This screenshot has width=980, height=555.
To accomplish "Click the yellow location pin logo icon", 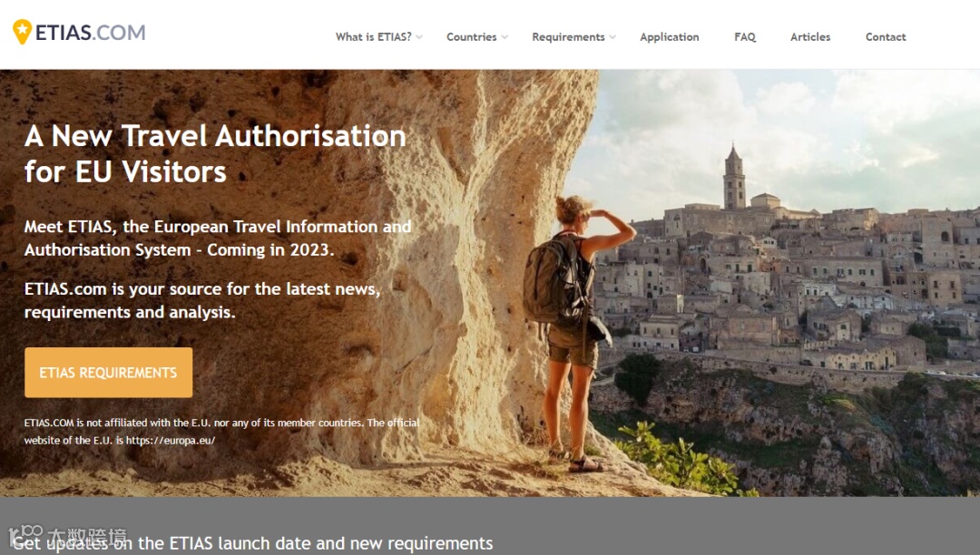I will click(22, 32).
